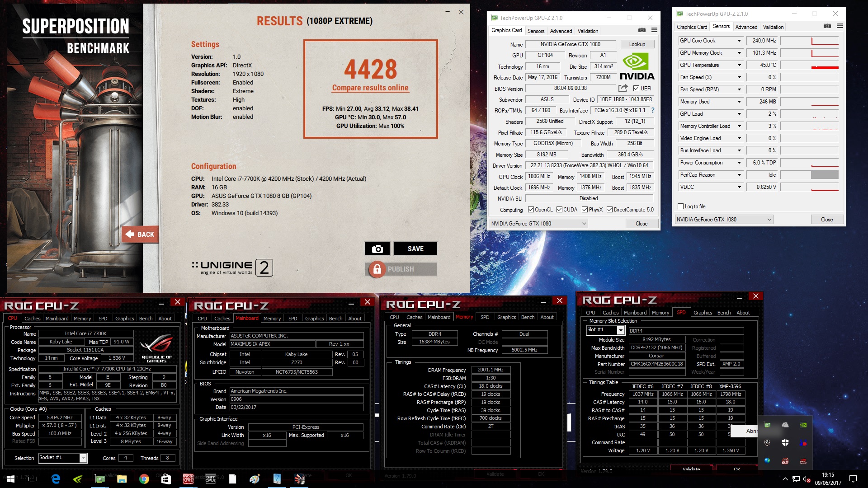
Task: Open the PerfCap Reason sensor dropdown
Action: [x=739, y=175]
